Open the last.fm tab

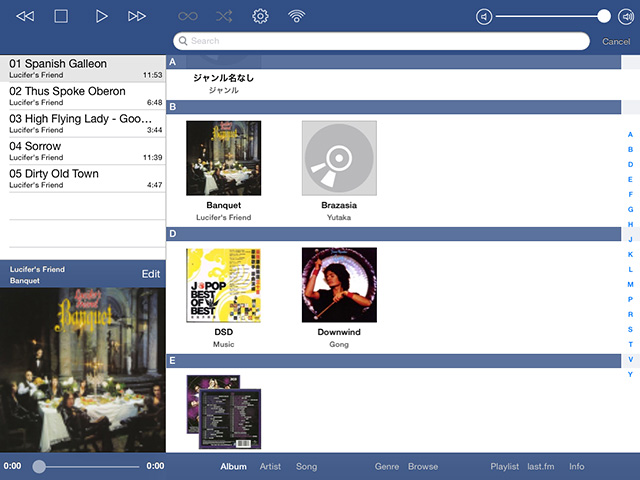pos(540,466)
